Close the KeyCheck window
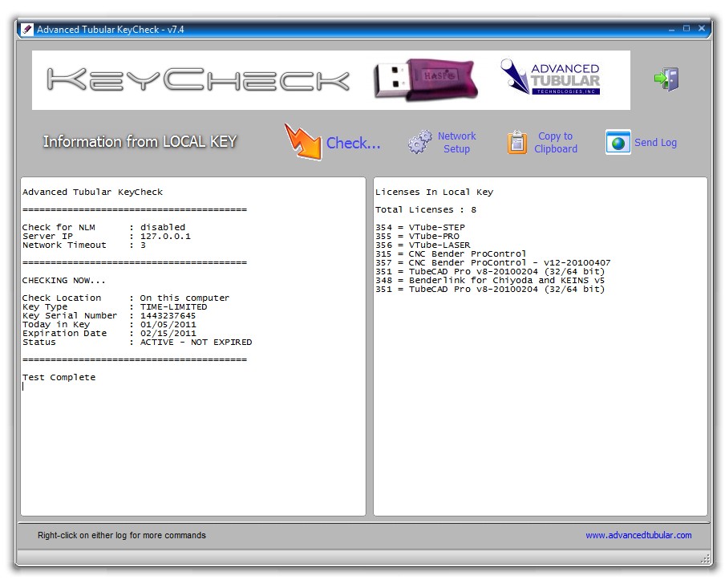The image size is (725, 588). point(702,29)
